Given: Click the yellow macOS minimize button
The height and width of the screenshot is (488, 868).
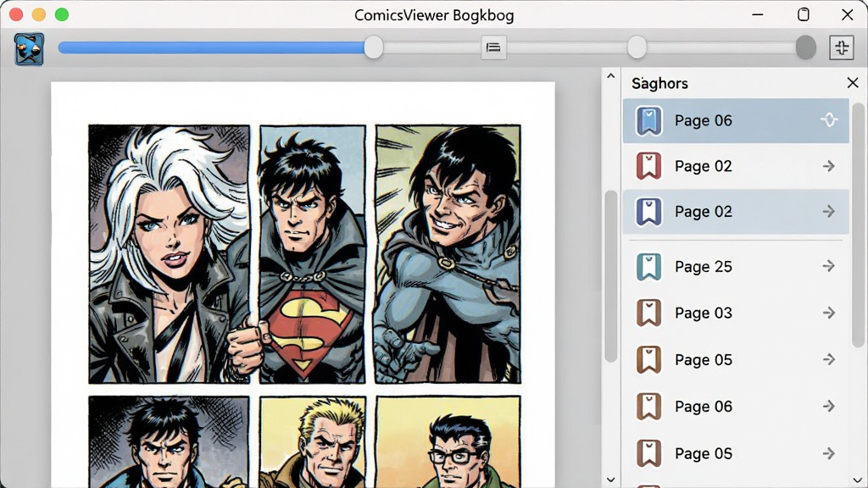Looking at the screenshot, I should click(39, 14).
